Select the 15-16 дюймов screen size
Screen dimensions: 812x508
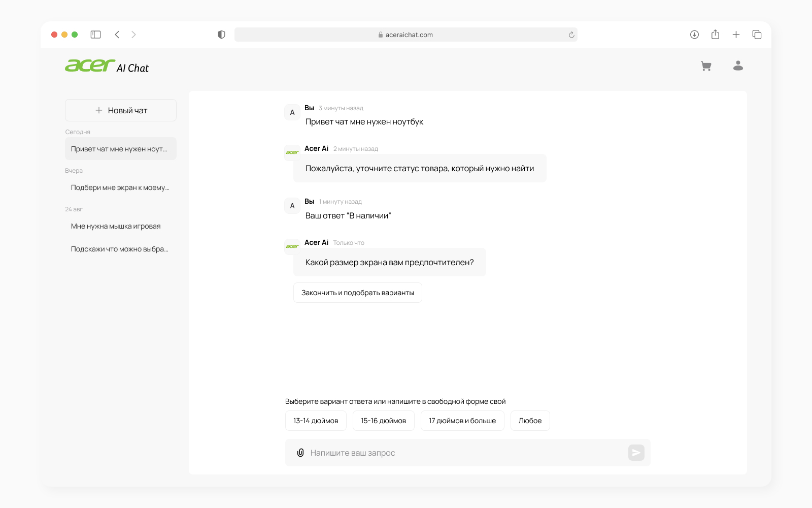coord(383,421)
